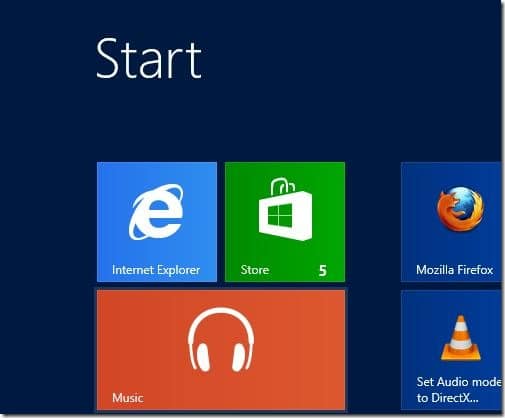Image resolution: width=505 pixels, height=418 pixels.
Task: Launch the Mozilla Firefox tile
Action: click(451, 222)
